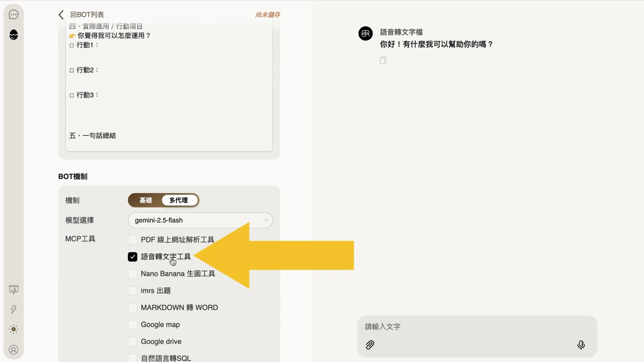
Task: Click the 請輸入文字 chat input field
Action: click(477, 327)
